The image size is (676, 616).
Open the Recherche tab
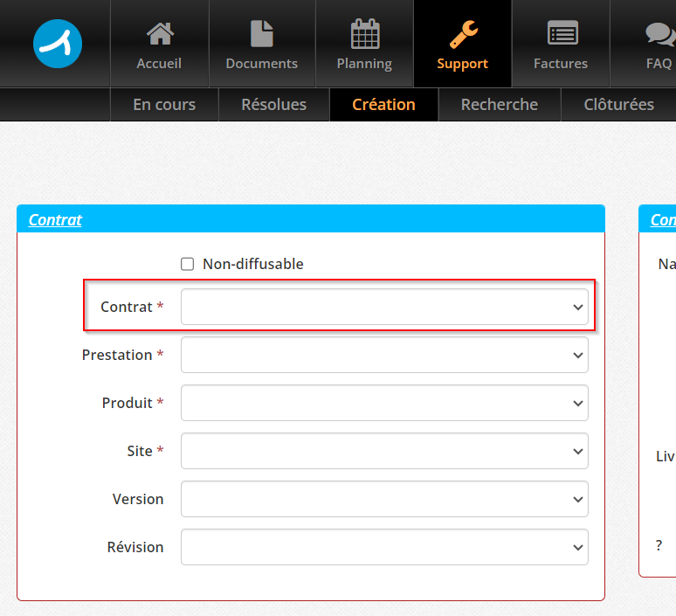click(500, 104)
